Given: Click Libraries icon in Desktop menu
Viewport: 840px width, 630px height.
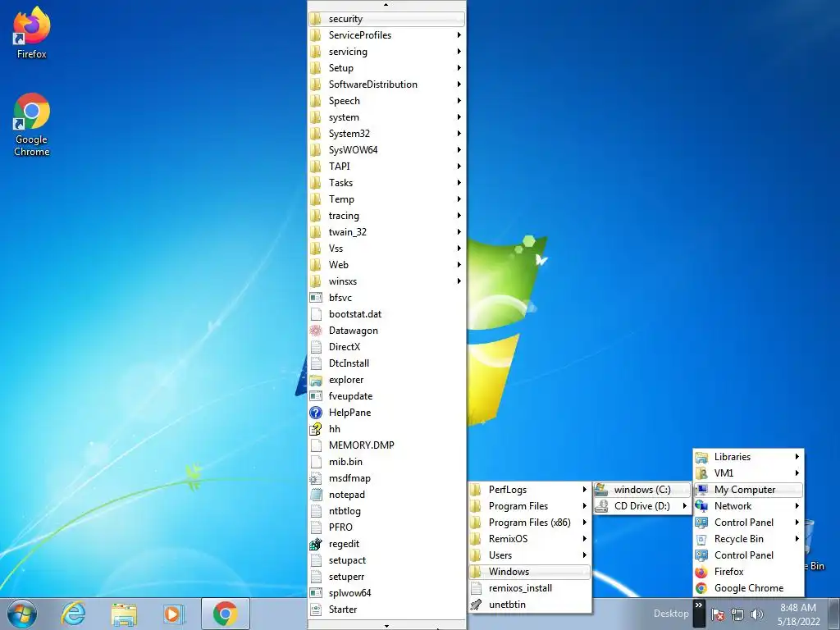Looking at the screenshot, I should 701,457.
